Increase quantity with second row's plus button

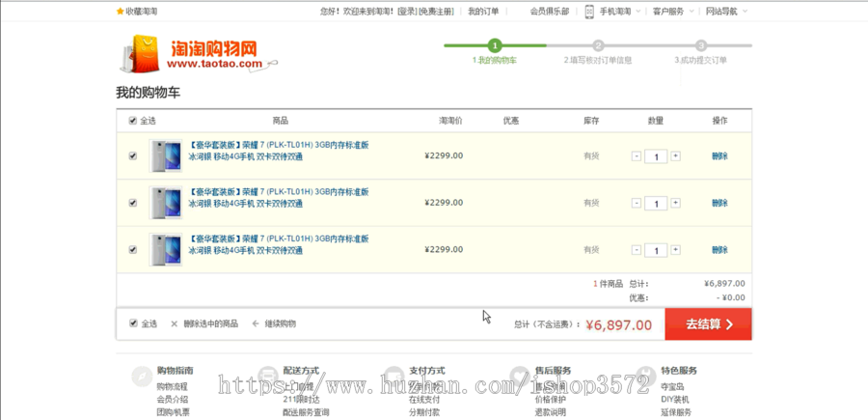675,203
